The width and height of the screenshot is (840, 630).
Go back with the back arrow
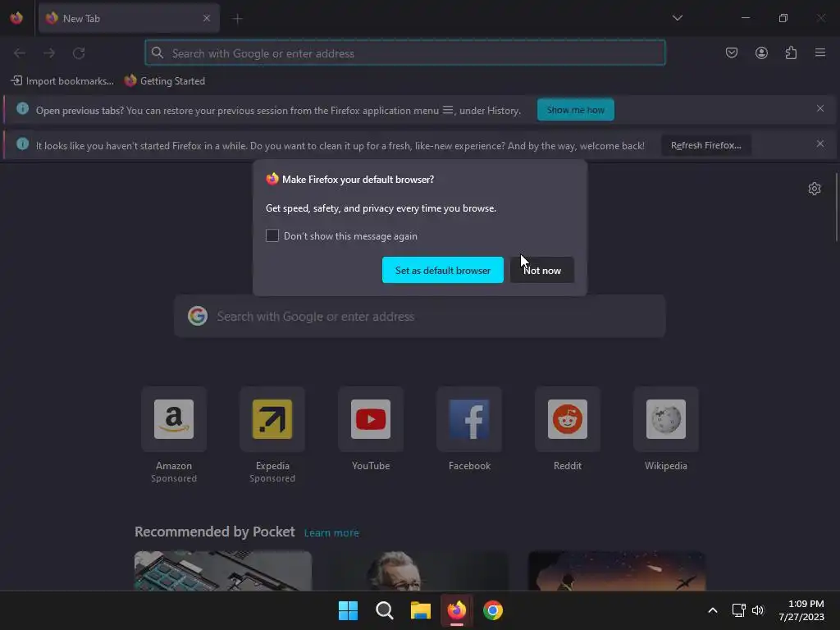pos(20,53)
